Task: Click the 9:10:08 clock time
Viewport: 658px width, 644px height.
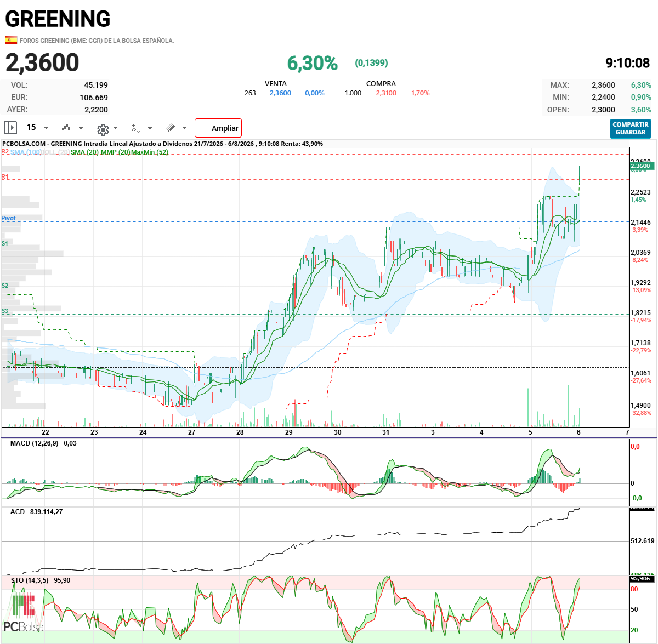Action: [627, 63]
